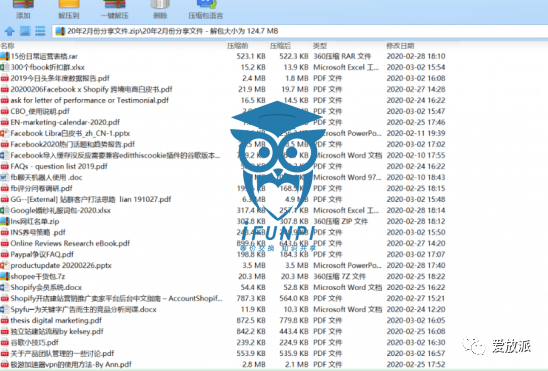
Task: Select productupdate 20200226.pptx file
Action: [223, 265]
